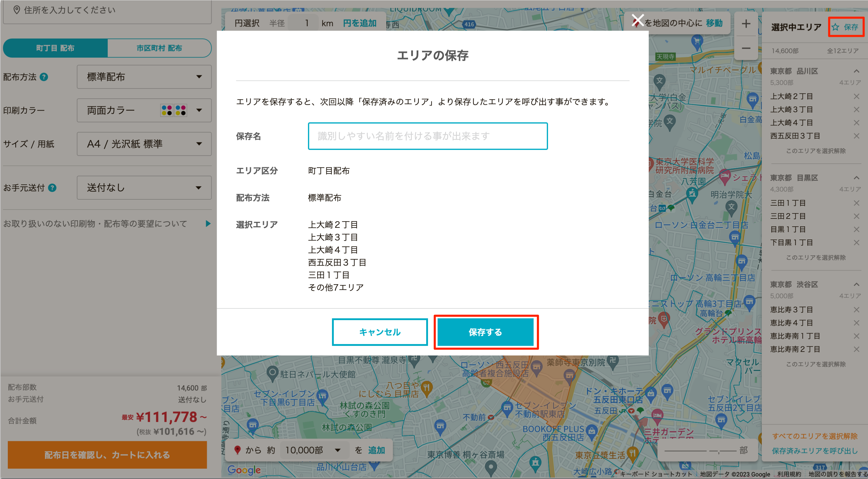Viewport: 868px width, 479px height.
Task: Click the help icon beside お手元送付
Action: click(52, 188)
